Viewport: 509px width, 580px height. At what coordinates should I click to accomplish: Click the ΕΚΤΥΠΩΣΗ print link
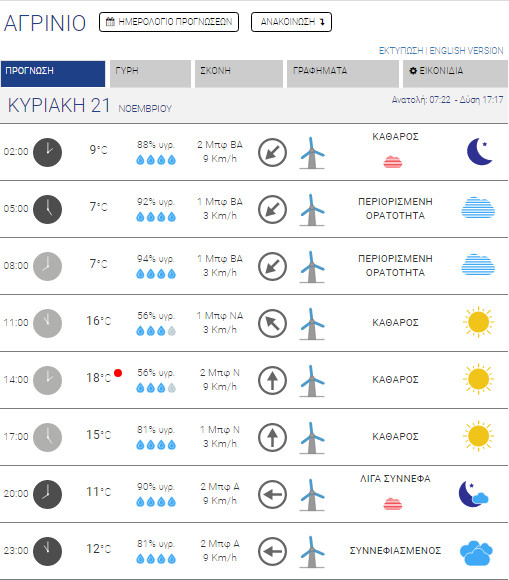tap(401, 51)
